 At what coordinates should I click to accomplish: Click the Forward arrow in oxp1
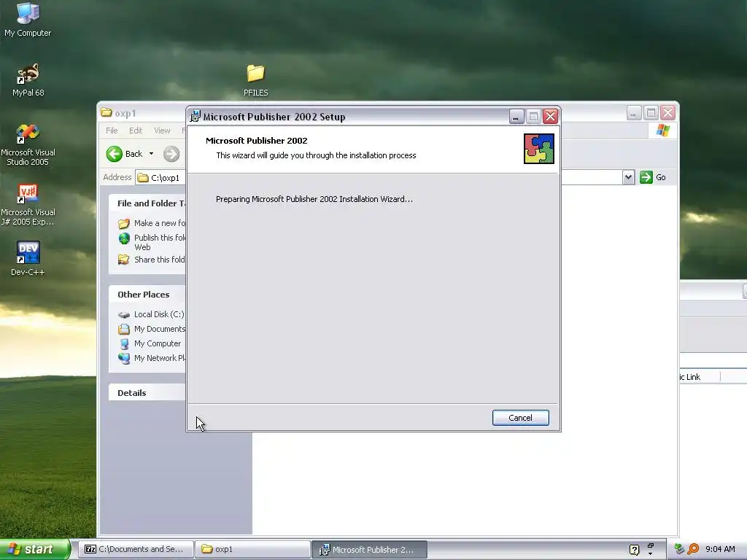171,154
